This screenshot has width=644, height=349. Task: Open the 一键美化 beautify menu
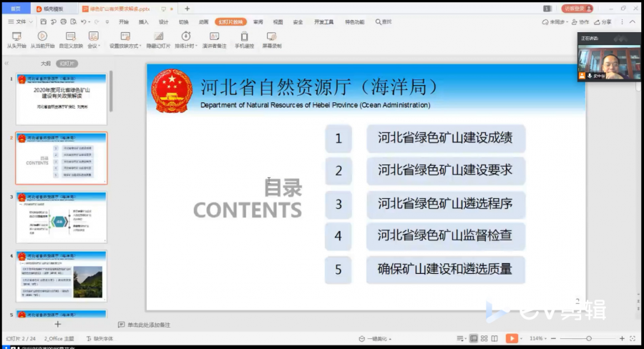click(375, 339)
